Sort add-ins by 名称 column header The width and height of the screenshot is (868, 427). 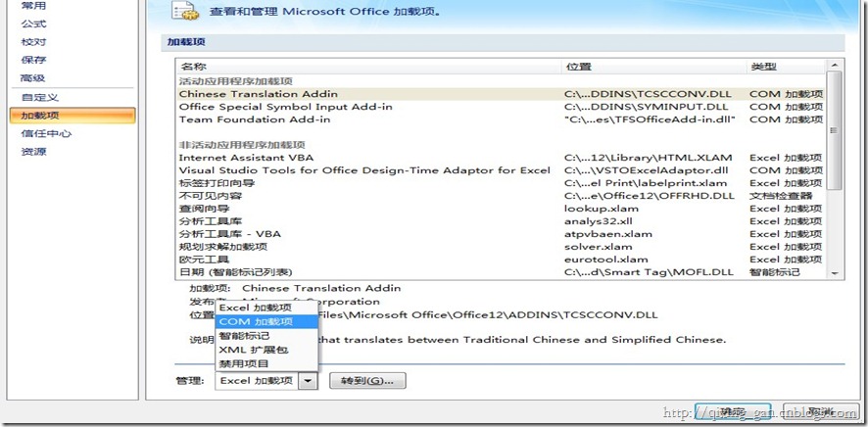pyautogui.click(x=368, y=67)
